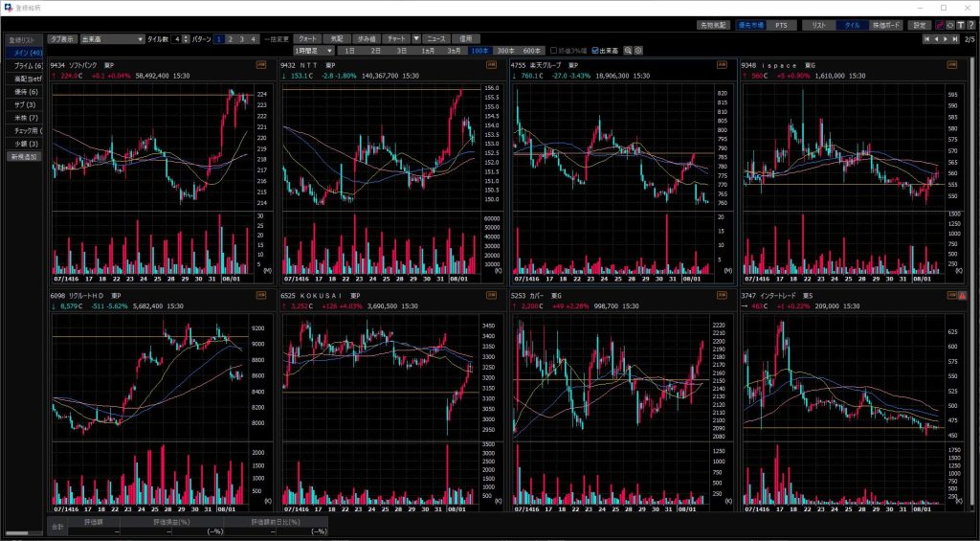980x541 pixels.
Task: Enable the 終値3%幅 checkbox
Action: tap(552, 51)
